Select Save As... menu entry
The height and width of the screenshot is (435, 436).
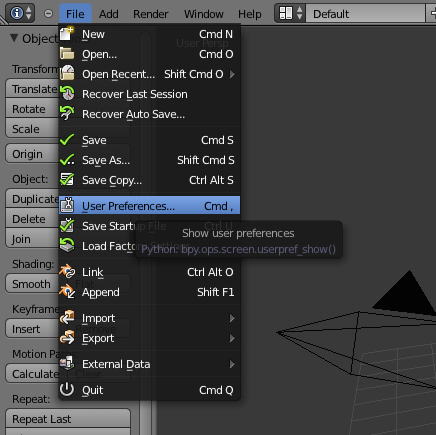pyautogui.click(x=149, y=160)
